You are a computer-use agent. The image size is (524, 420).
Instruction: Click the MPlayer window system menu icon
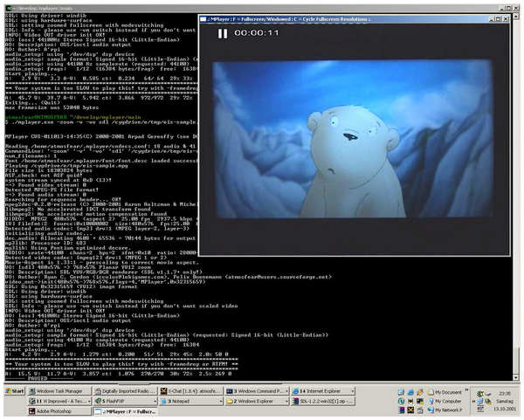203,19
